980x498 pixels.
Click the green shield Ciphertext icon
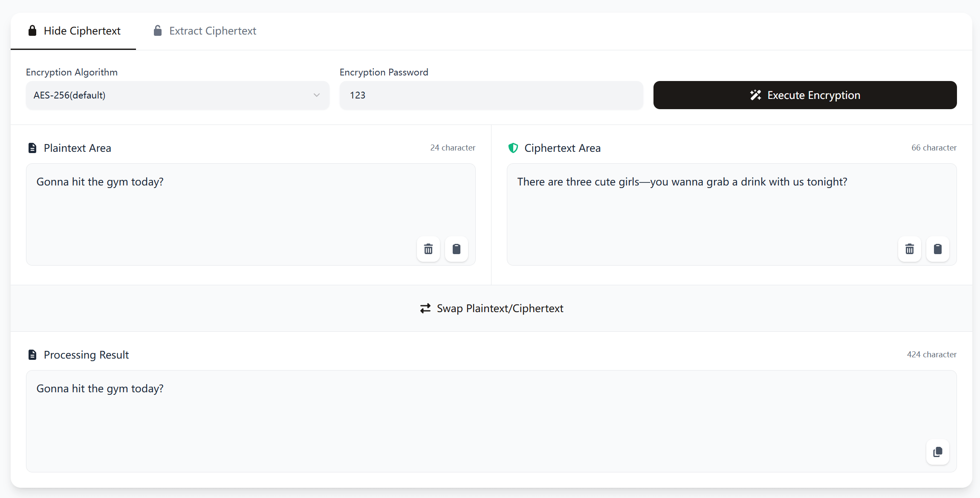pyautogui.click(x=513, y=148)
